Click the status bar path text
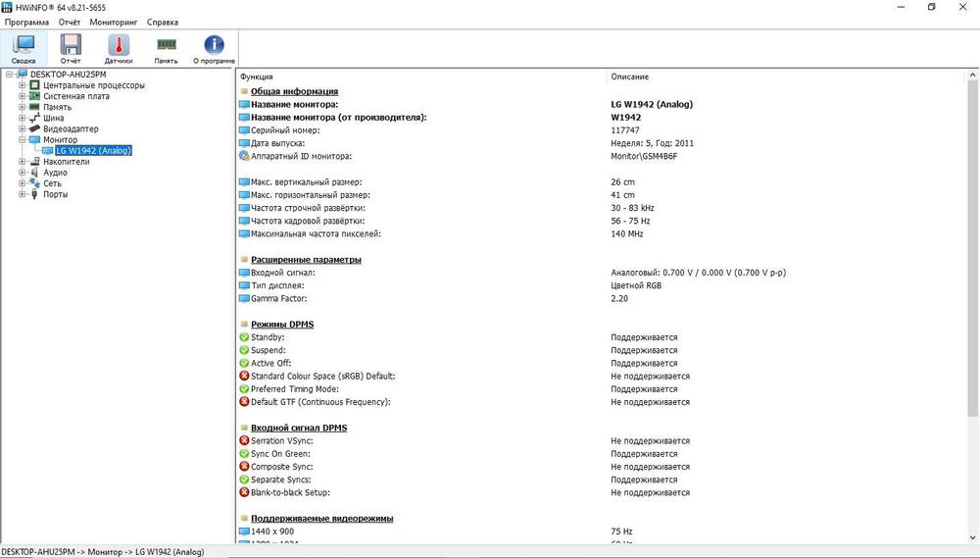Image resolution: width=980 pixels, height=558 pixels. 103,552
